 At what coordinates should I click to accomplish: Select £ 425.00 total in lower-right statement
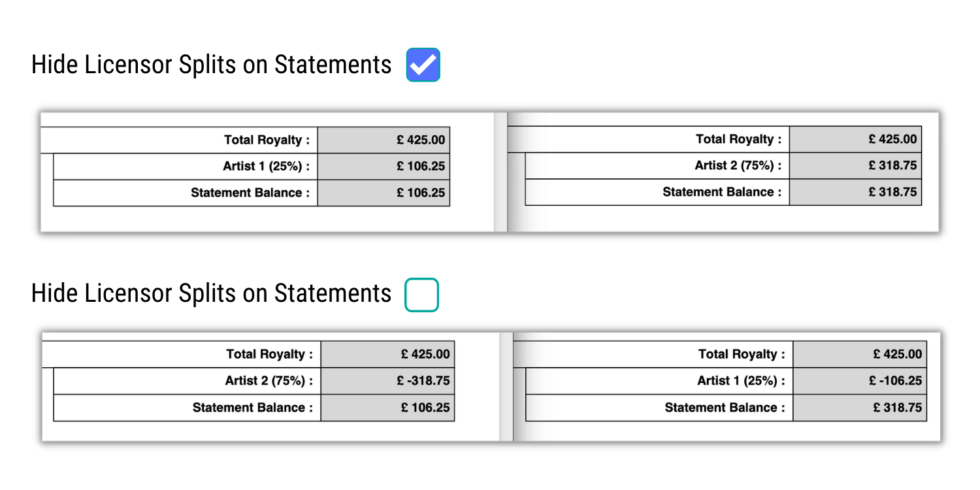pos(860,354)
